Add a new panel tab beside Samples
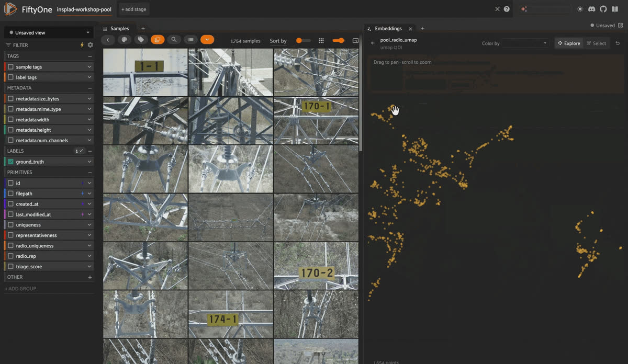 tap(143, 29)
